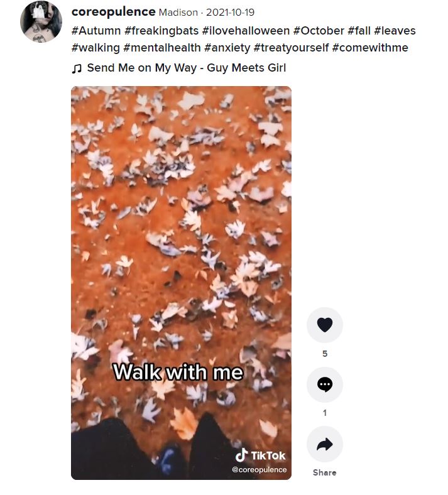Image resolution: width=448 pixels, height=495 pixels.
Task: Select the #October hashtag
Action: point(319,31)
